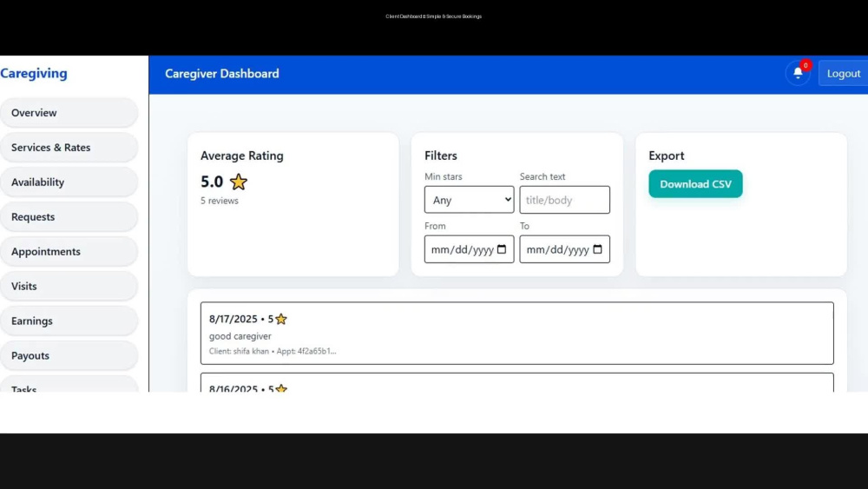Screen dimensions: 868x489
Task: Click the Caregiver Dashboard header title
Action: tap(222, 74)
